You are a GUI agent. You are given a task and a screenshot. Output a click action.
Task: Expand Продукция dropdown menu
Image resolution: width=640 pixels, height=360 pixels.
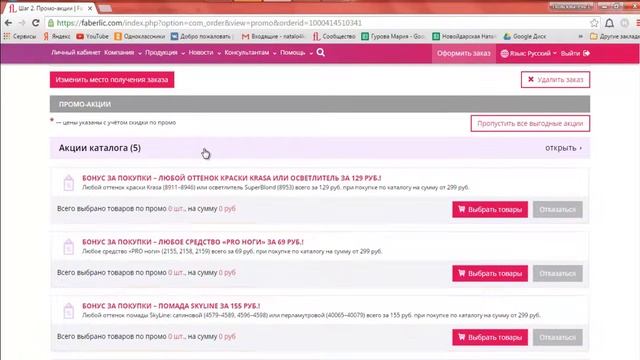(165, 53)
